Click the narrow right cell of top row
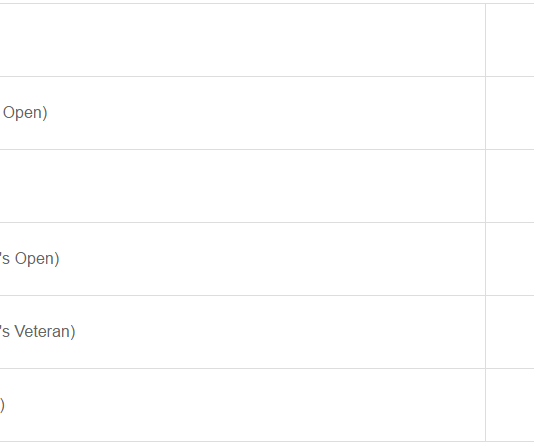Viewport: 534px width, 446px height. (510, 40)
